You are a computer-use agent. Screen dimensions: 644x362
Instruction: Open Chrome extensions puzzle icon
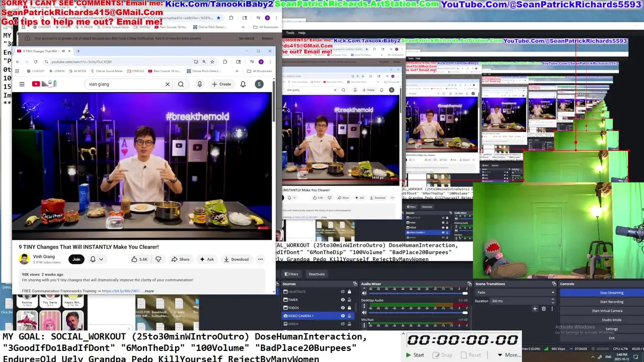(225, 62)
